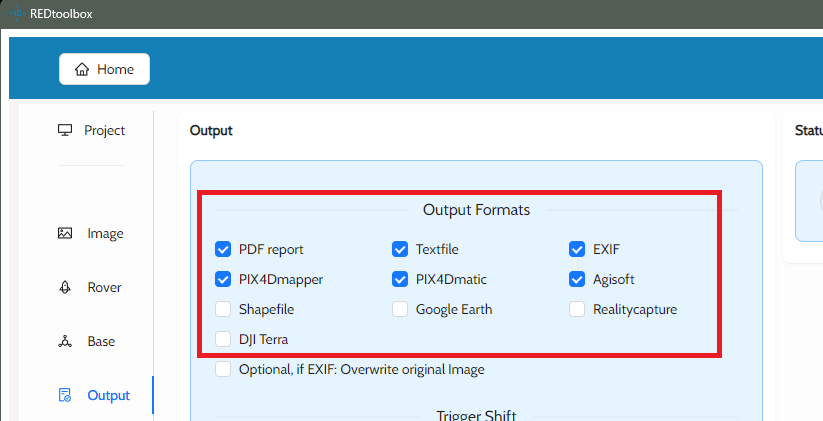Go to the Rover section

91,287
